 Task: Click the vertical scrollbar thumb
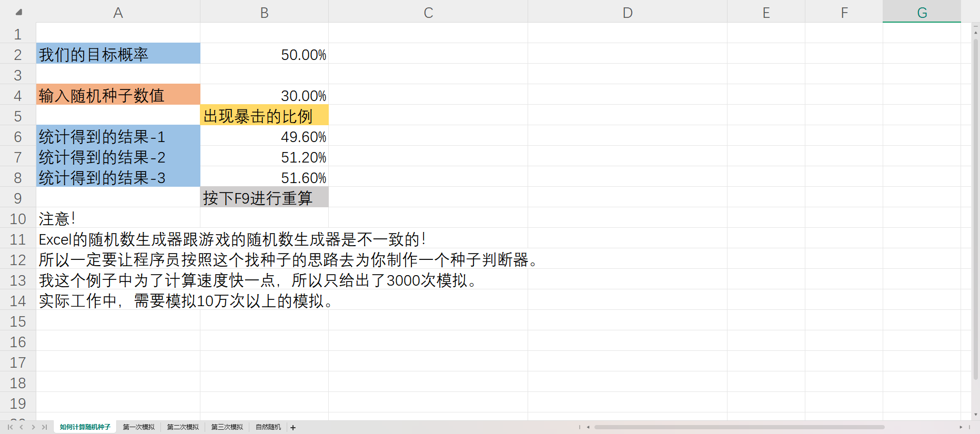tap(975, 209)
